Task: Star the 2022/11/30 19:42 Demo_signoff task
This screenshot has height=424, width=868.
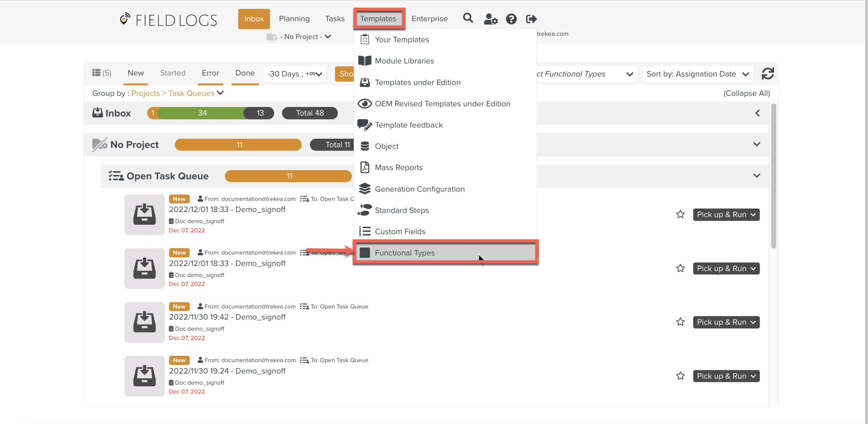Action: [x=680, y=322]
